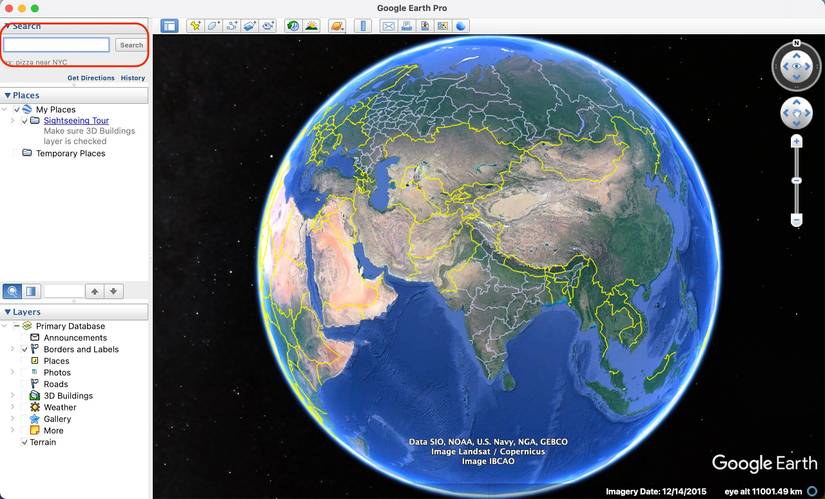Click the Email envelope toolbar icon
This screenshot has height=499, width=825.
(388, 25)
